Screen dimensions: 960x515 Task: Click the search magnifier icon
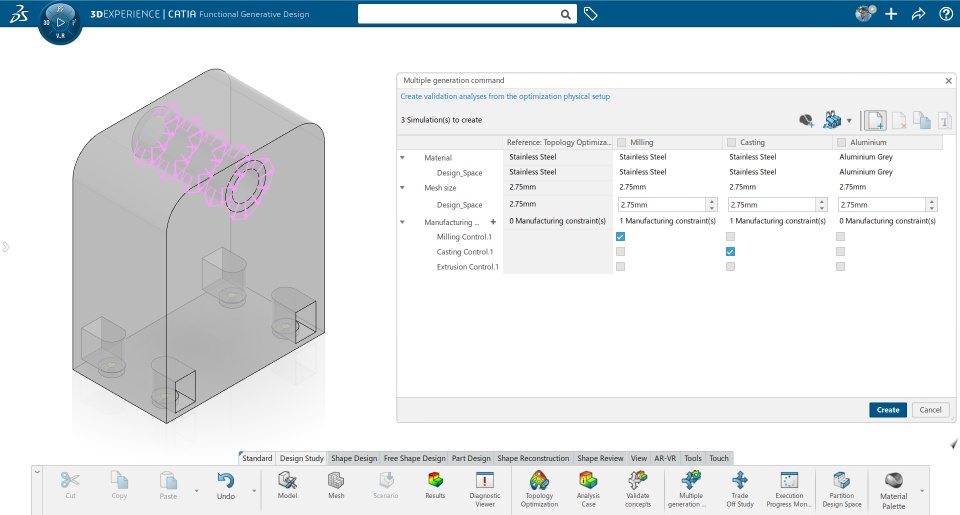pos(566,14)
